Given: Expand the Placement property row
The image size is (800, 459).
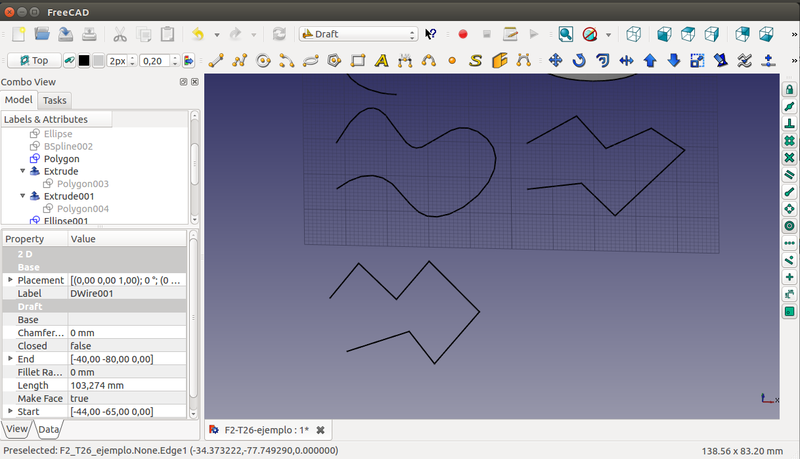Looking at the screenshot, I should click(10, 280).
